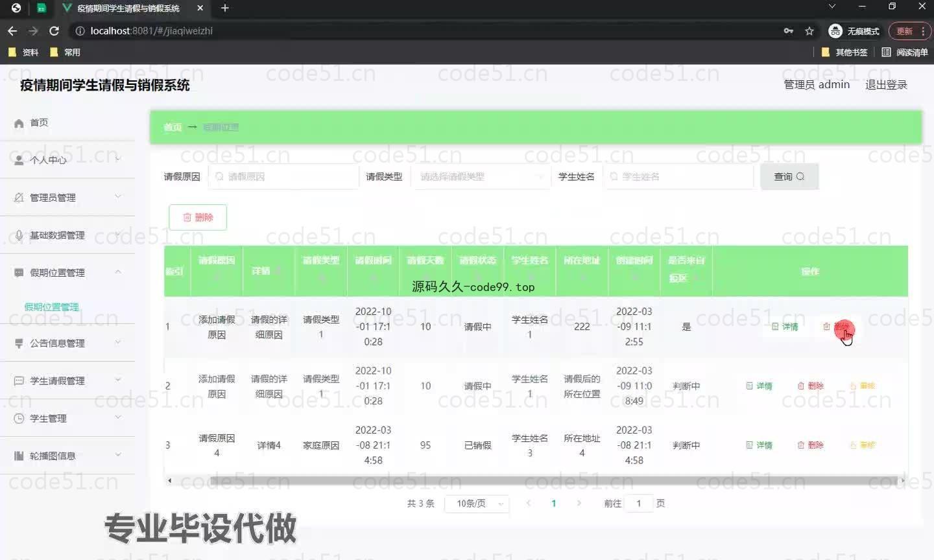Open the 常用 bookmarks folder
The height and width of the screenshot is (560, 934).
tap(65, 52)
